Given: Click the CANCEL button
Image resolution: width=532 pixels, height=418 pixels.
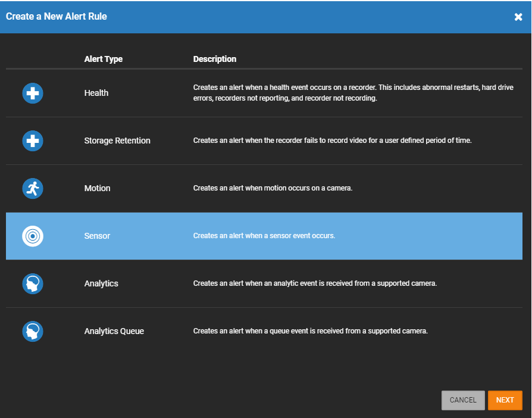Looking at the screenshot, I should pyautogui.click(x=463, y=400).
